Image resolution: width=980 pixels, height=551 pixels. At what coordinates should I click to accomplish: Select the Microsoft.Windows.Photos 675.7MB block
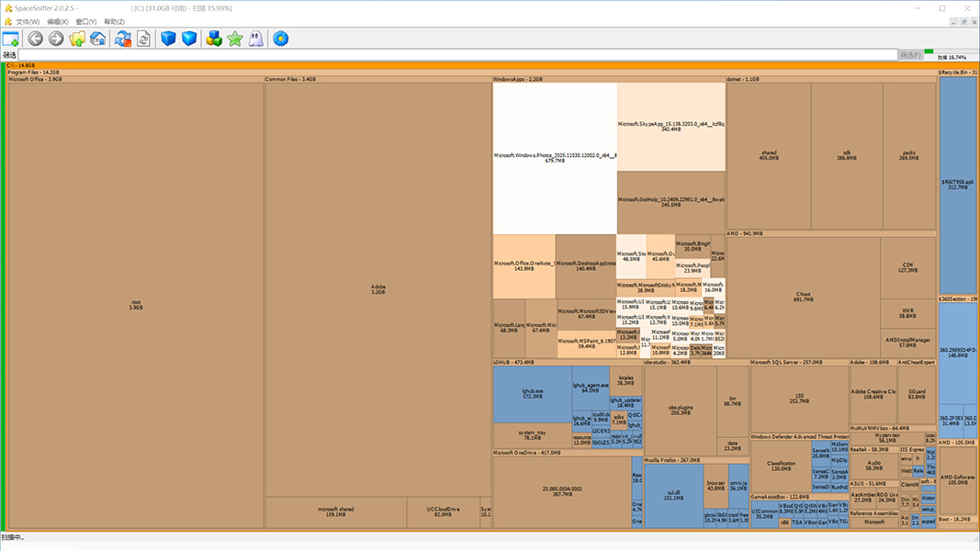[555, 158]
